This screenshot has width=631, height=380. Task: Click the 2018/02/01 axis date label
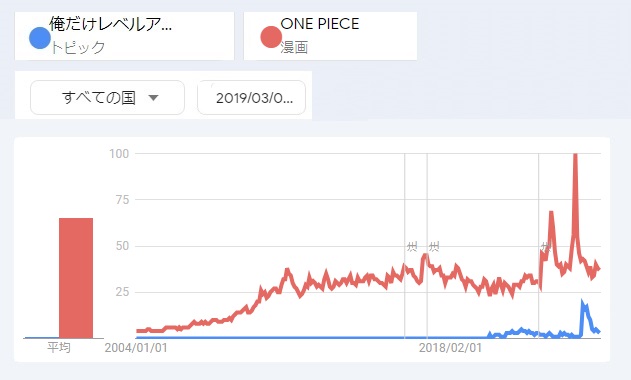(450, 348)
